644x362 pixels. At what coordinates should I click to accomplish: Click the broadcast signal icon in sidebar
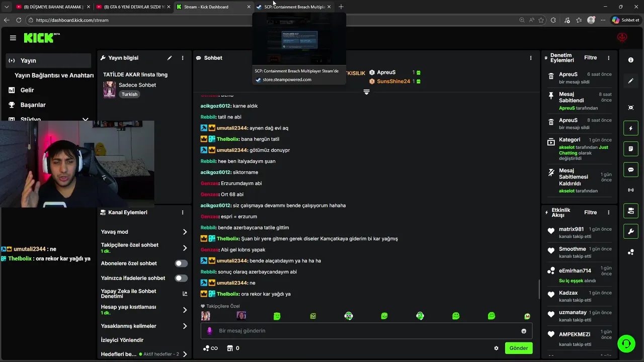coord(631,190)
